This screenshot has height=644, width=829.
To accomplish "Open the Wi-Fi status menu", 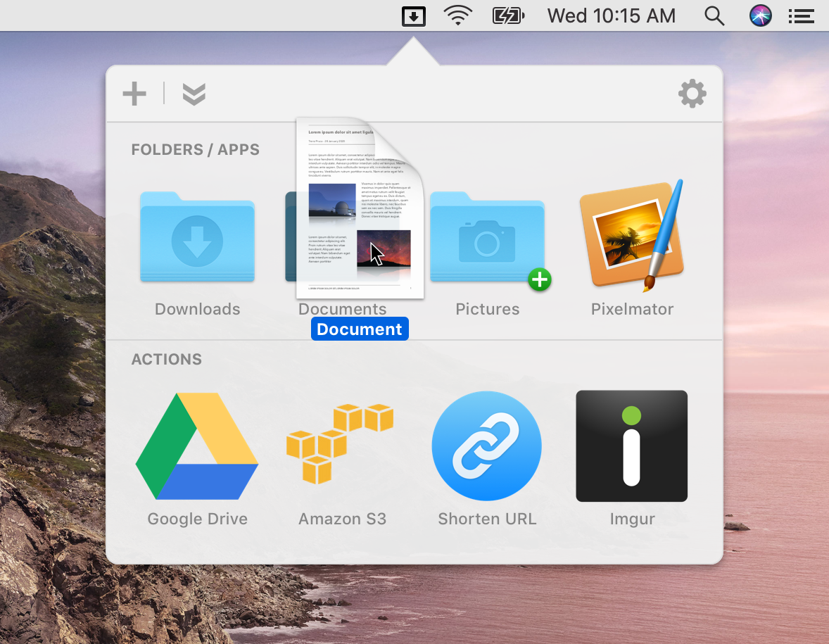I will [x=458, y=15].
